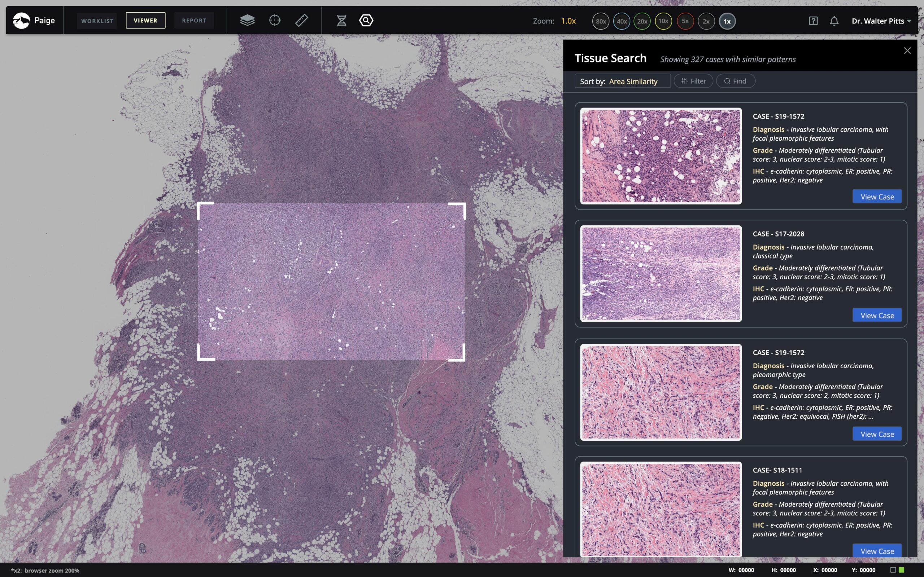This screenshot has height=577, width=924.
Task: Activate the Tissue Search tool
Action: pyautogui.click(x=366, y=20)
